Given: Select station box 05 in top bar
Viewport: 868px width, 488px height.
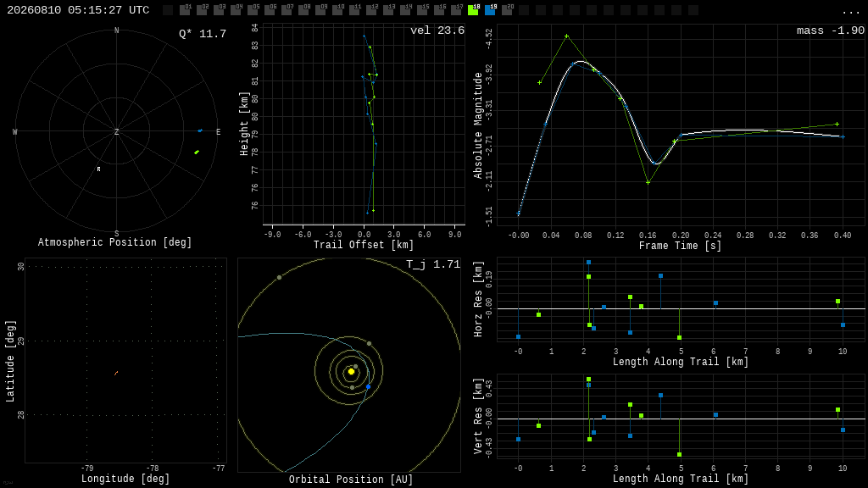Looking at the screenshot, I should coord(253,9).
